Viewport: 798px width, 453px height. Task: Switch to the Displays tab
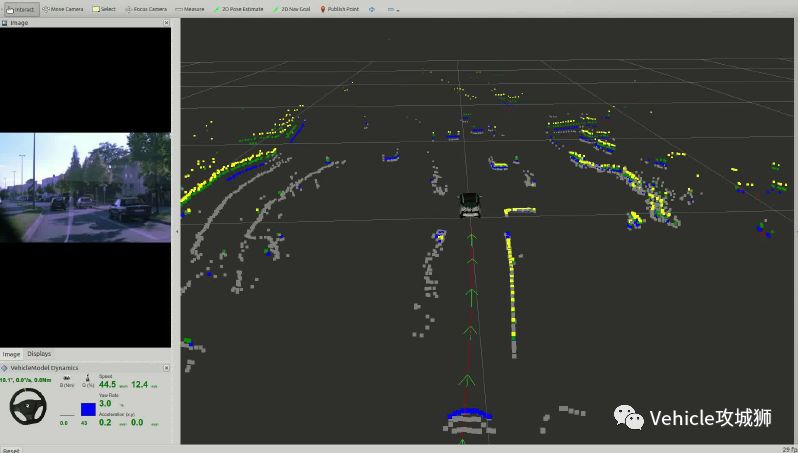coord(39,353)
